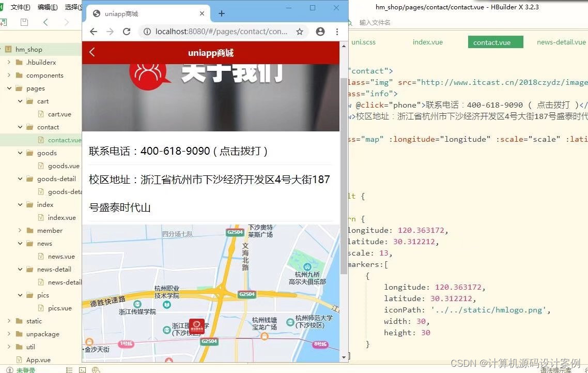This screenshot has height=373, width=588.
Task: Open the terminal icon in HBuilder status bar
Action: coord(83,370)
